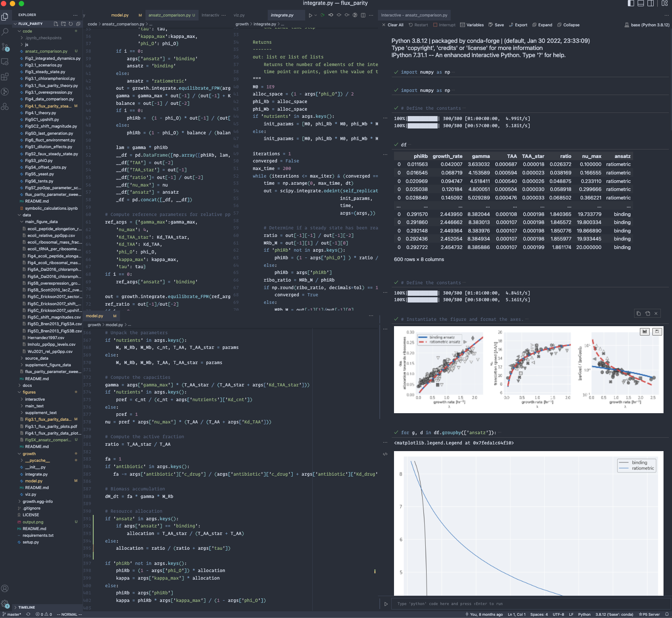Toggle the Explorer sidebar visibility

tap(5, 16)
